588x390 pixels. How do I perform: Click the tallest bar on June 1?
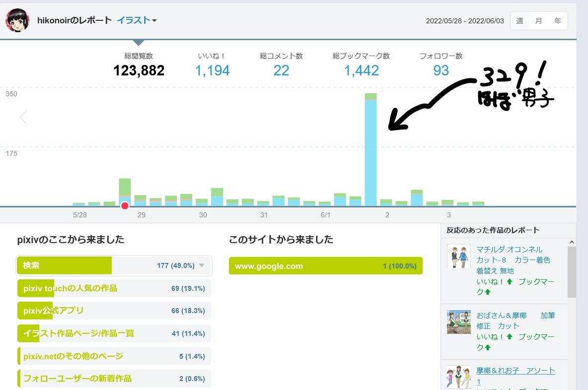(370, 149)
